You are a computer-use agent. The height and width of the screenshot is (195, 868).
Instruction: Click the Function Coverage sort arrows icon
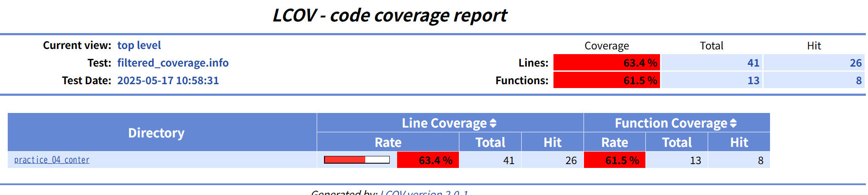pyautogui.click(x=733, y=123)
